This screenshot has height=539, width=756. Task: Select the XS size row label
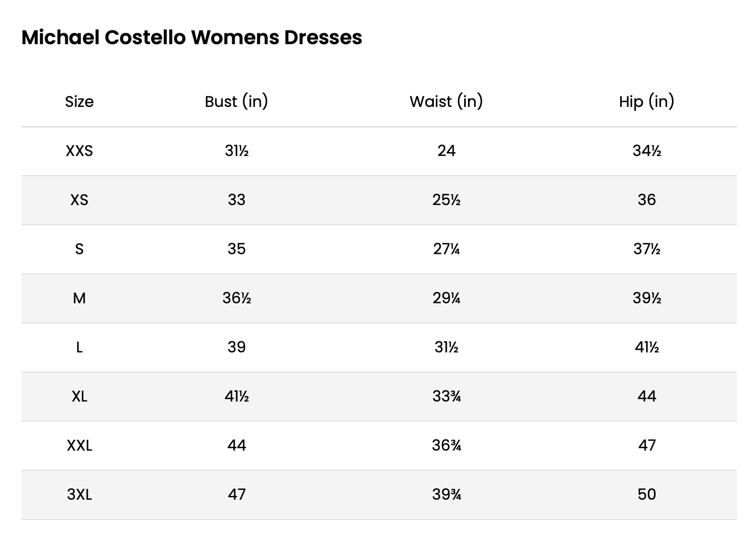[x=79, y=200]
